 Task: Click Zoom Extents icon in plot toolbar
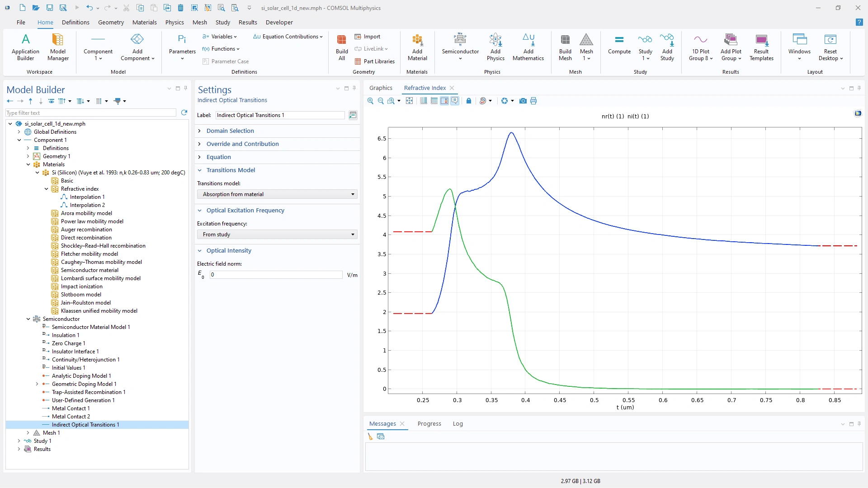tap(409, 101)
